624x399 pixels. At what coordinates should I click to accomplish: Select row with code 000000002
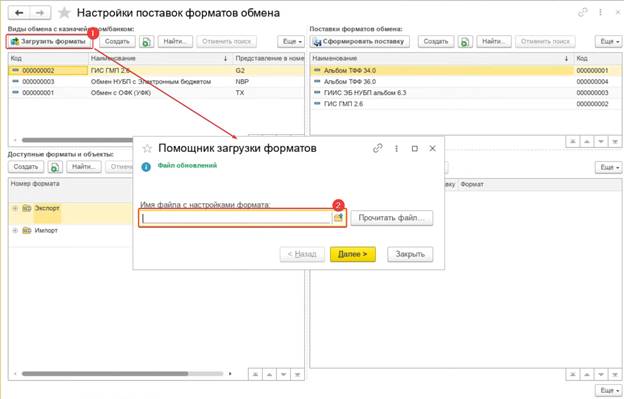click(x=156, y=70)
